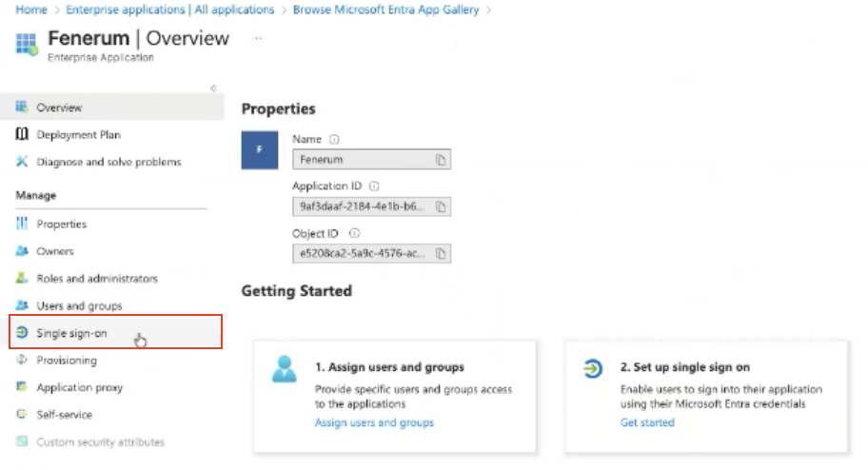Collapse the left navigation sidebar

[213, 88]
